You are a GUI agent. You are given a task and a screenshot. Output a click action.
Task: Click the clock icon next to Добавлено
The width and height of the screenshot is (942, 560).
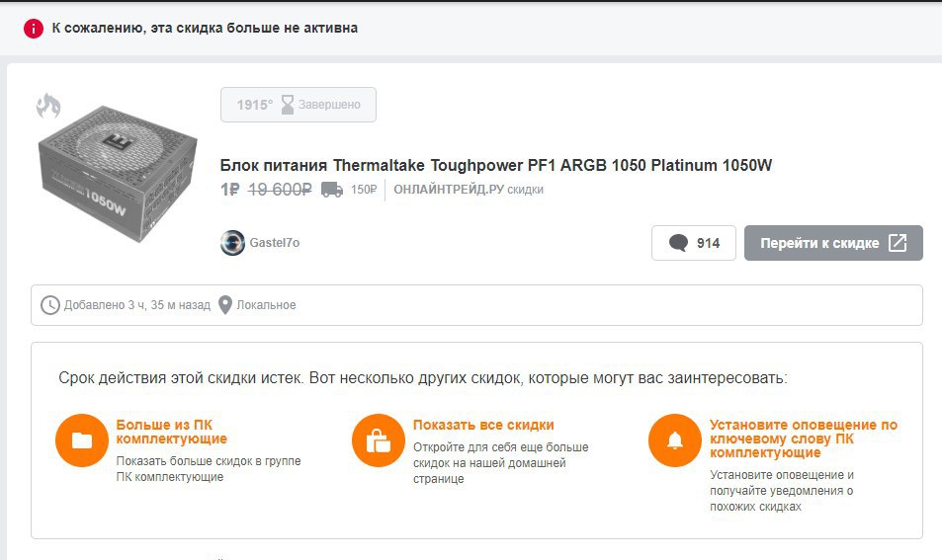point(49,305)
